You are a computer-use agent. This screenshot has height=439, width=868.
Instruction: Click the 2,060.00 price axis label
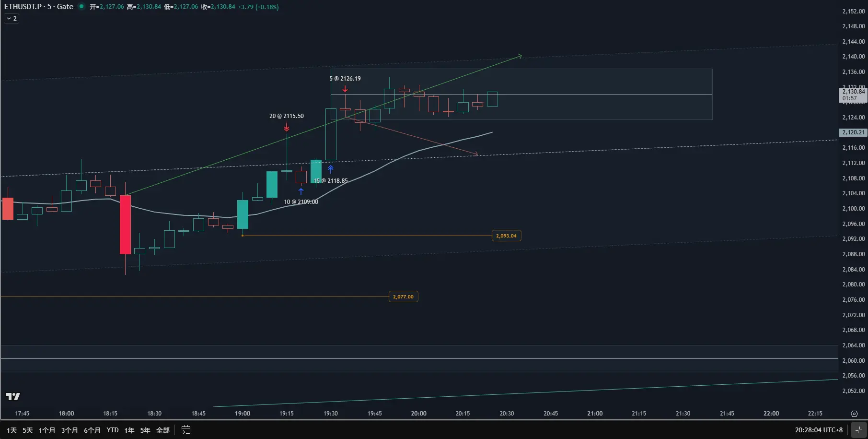coord(854,361)
